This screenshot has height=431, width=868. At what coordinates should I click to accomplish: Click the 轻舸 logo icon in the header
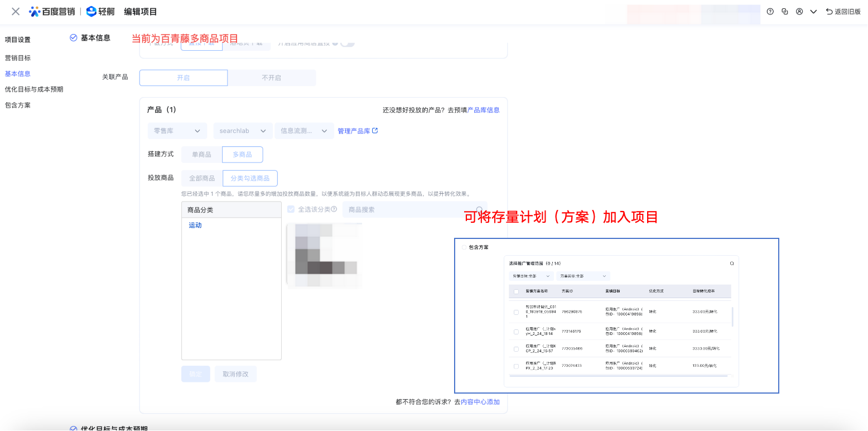click(x=91, y=12)
